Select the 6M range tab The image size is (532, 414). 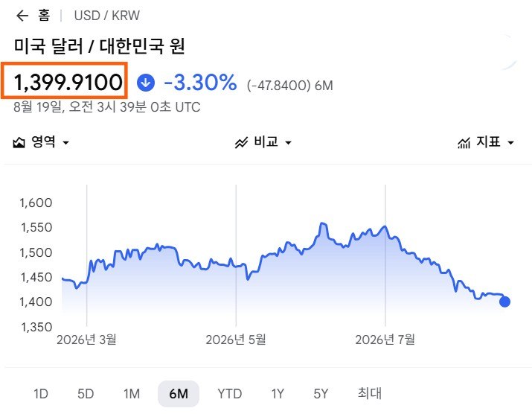179,394
